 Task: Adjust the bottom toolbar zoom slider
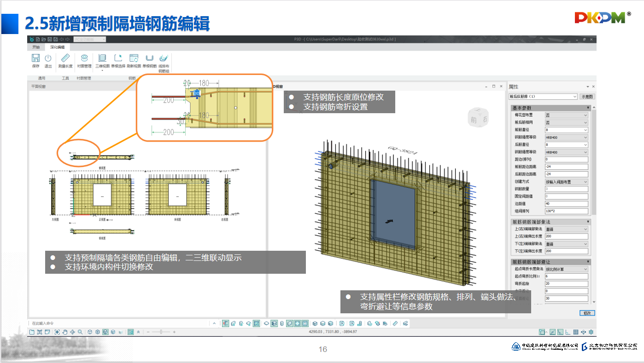(x=161, y=332)
